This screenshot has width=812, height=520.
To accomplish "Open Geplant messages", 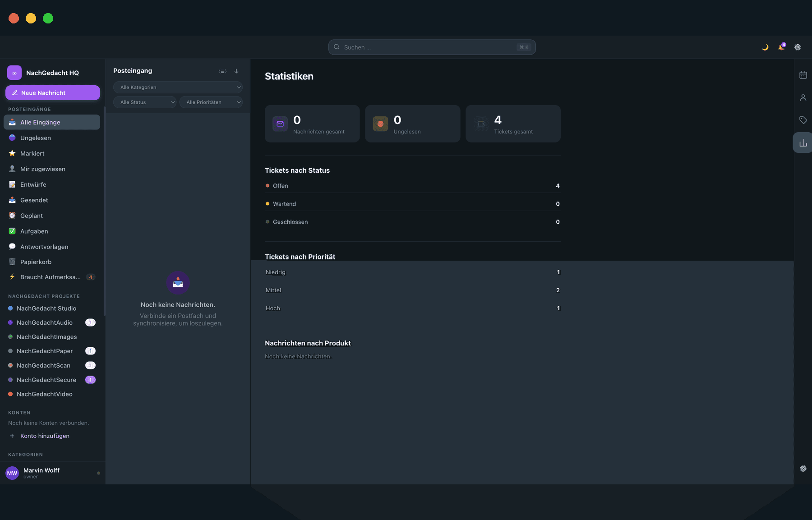I will click(x=52, y=216).
